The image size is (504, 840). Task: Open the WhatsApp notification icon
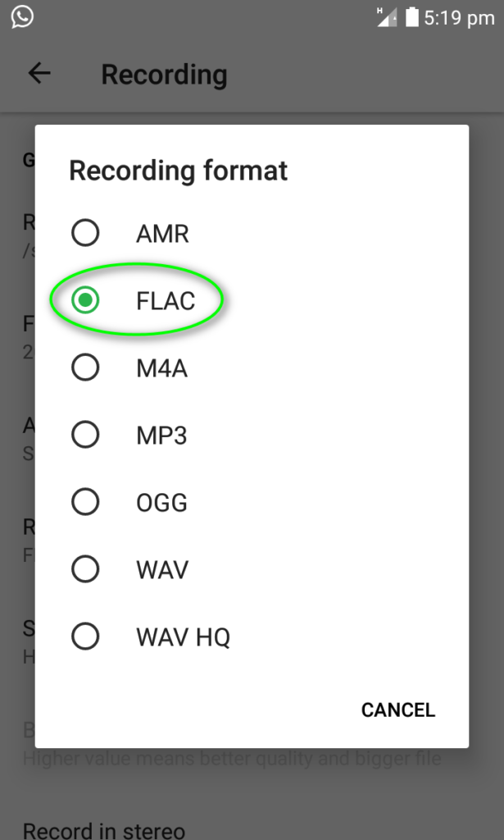coord(23,16)
